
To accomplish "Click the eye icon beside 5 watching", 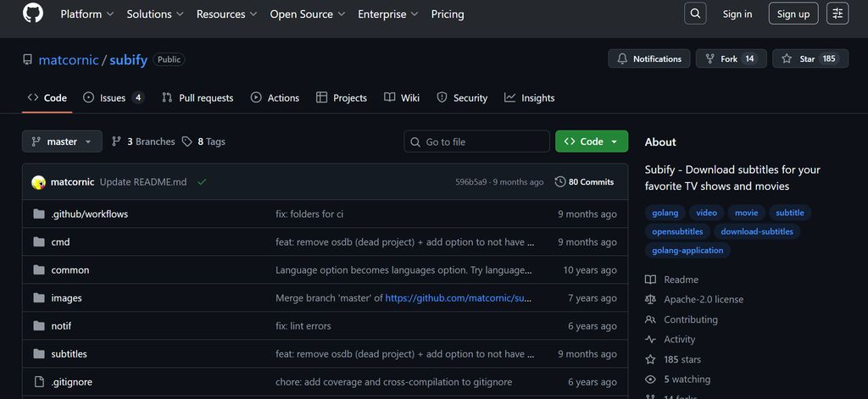I will click(650, 379).
